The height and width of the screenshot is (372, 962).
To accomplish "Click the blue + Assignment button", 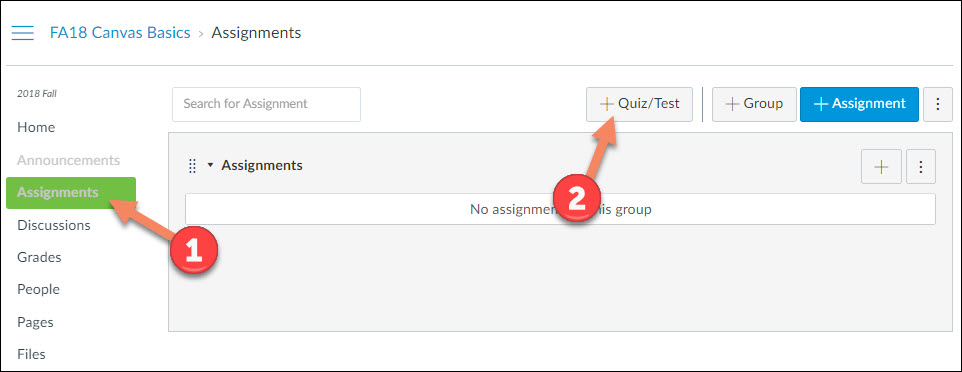I will 859,104.
